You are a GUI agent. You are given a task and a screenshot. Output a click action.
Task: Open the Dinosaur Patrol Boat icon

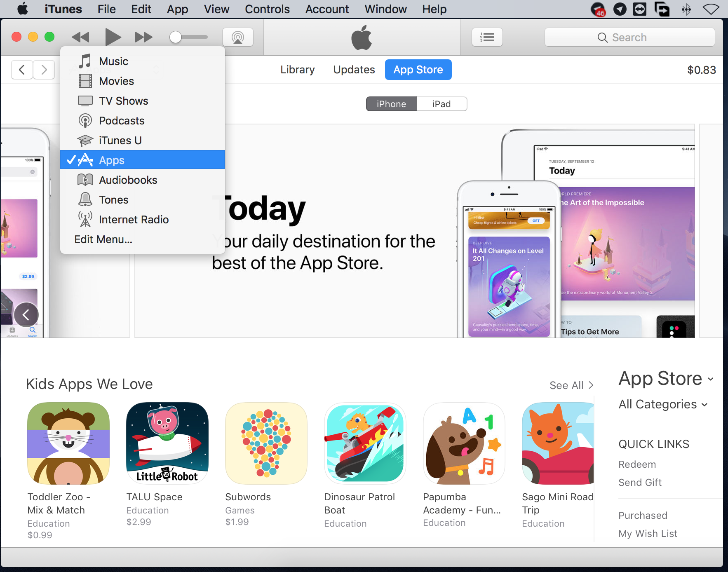coord(365,443)
